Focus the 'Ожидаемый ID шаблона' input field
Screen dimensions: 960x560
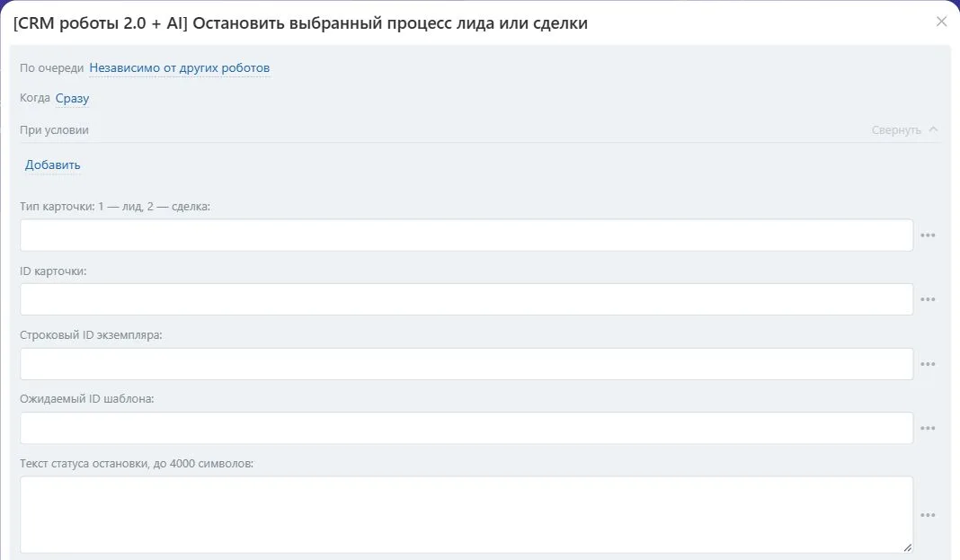467,429
